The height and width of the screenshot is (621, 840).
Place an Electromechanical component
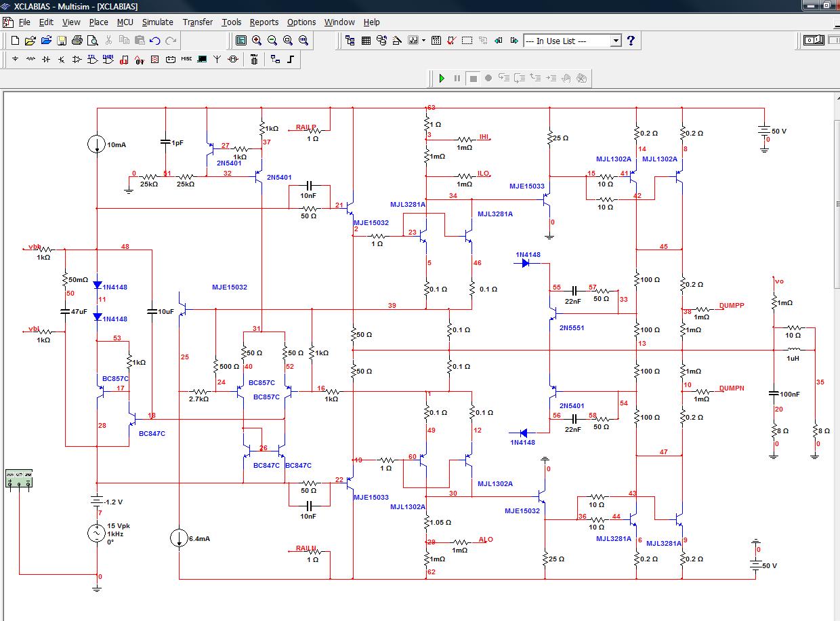[233, 60]
